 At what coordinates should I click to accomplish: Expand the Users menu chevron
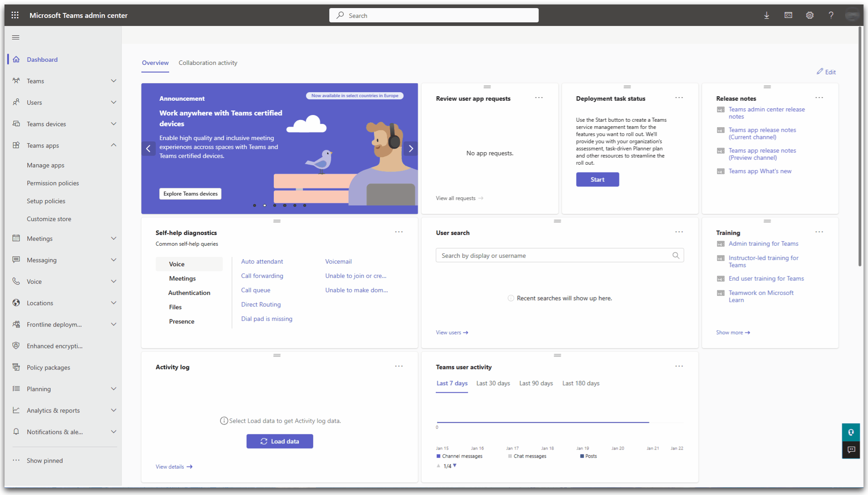click(114, 102)
